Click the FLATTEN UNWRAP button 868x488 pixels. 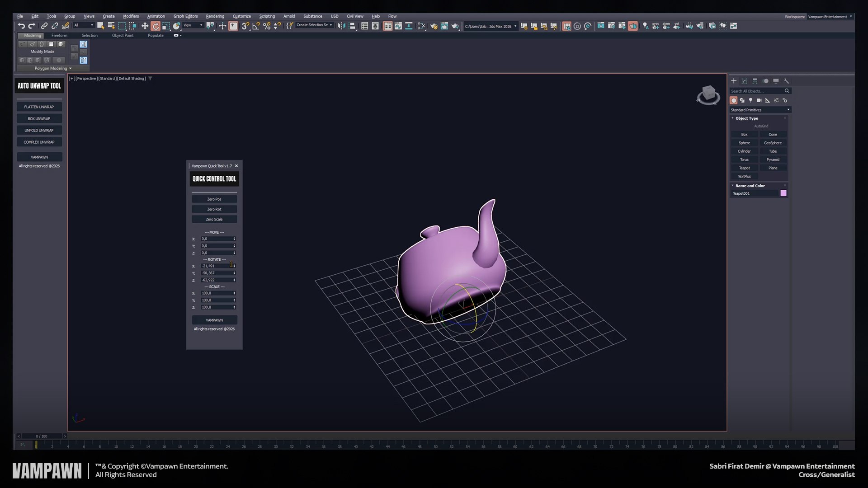click(x=39, y=107)
